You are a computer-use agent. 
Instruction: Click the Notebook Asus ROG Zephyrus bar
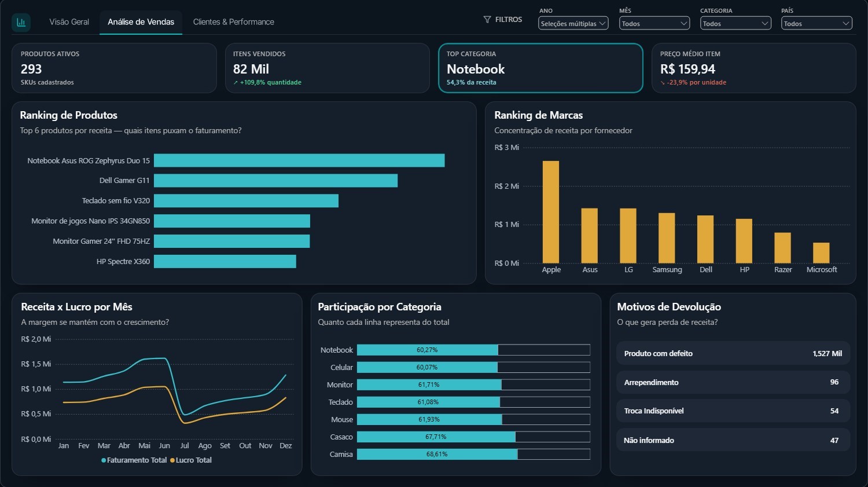(x=299, y=160)
